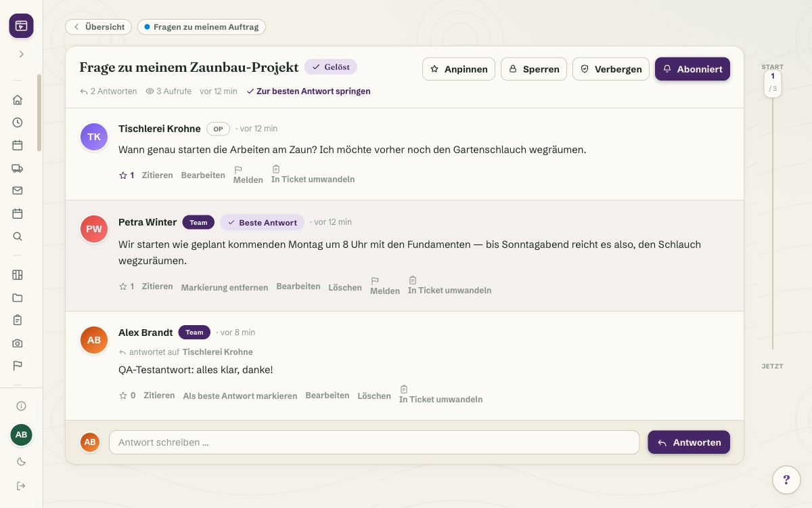This screenshot has height=508, width=812.
Task: Click the Gelöst status badge
Action: tap(331, 67)
